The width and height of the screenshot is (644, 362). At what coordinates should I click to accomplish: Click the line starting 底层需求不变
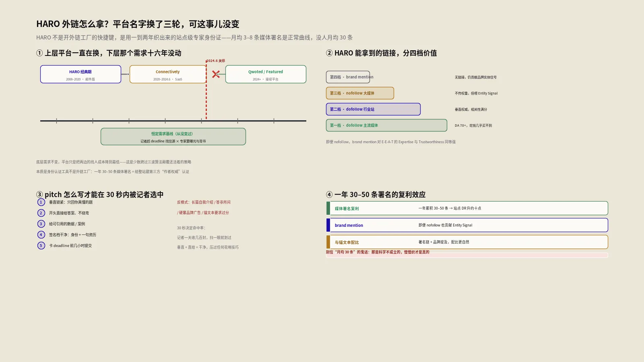[114, 162]
